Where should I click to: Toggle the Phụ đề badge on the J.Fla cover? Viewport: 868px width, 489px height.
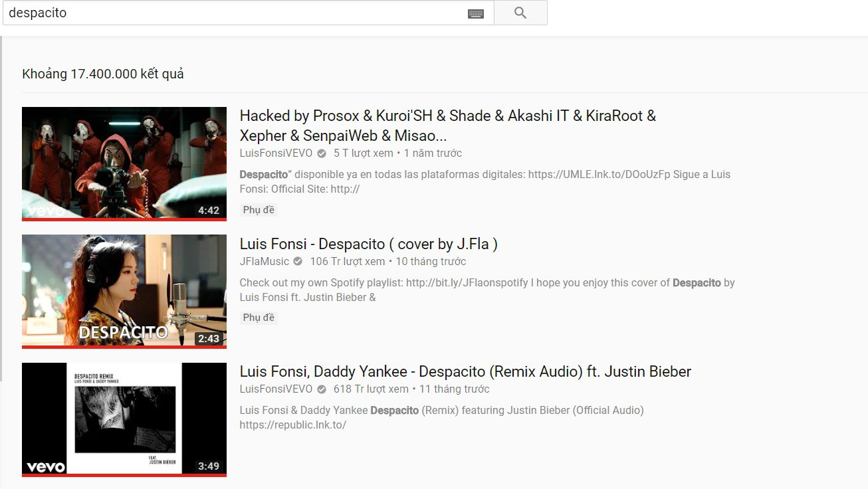pyautogui.click(x=258, y=317)
